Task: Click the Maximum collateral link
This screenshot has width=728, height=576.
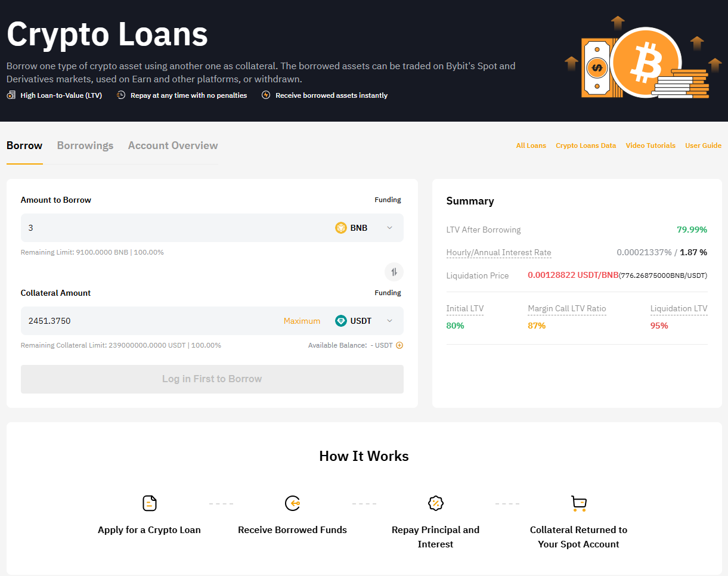Action: coord(302,321)
